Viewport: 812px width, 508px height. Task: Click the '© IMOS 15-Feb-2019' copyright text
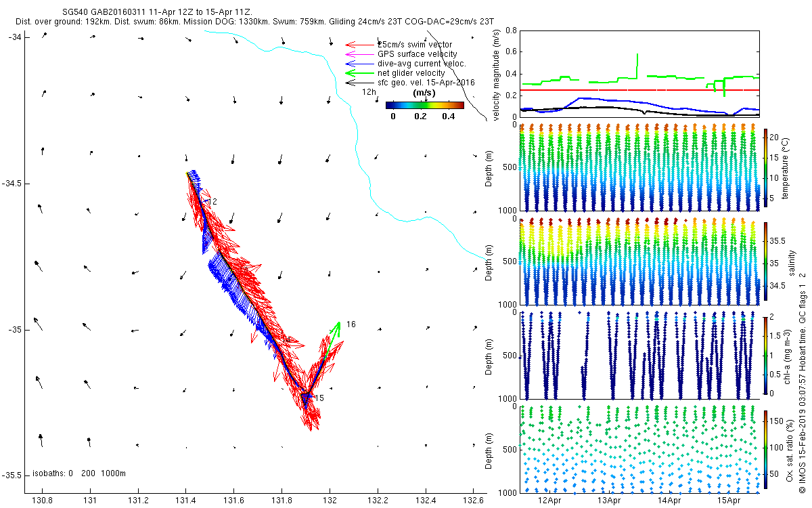coord(802,454)
